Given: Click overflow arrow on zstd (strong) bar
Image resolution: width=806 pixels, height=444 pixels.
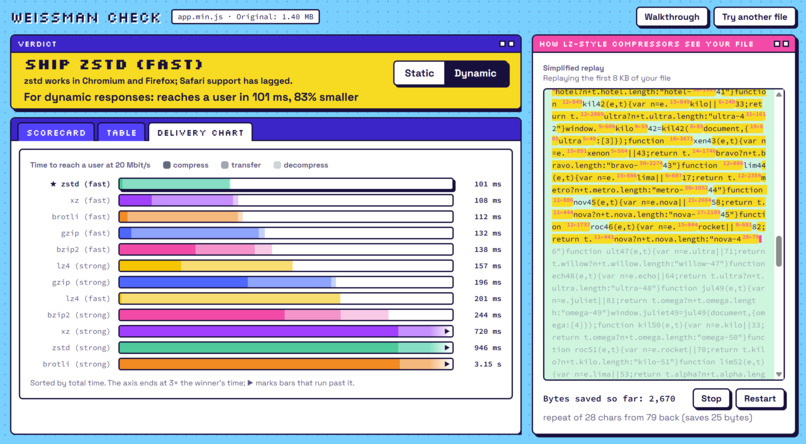Looking at the screenshot, I should (447, 348).
